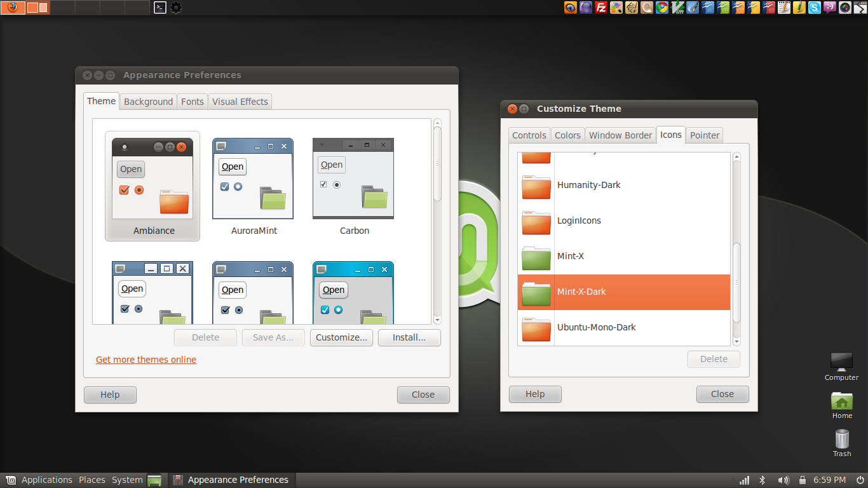
Task: Select the Mint-X-Dark icon theme row
Action: [624, 292]
